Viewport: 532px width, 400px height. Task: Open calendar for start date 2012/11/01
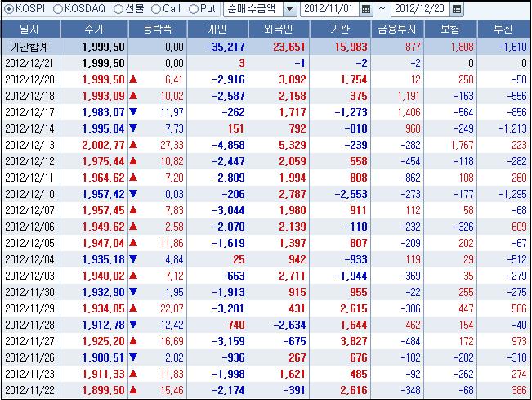(x=366, y=9)
